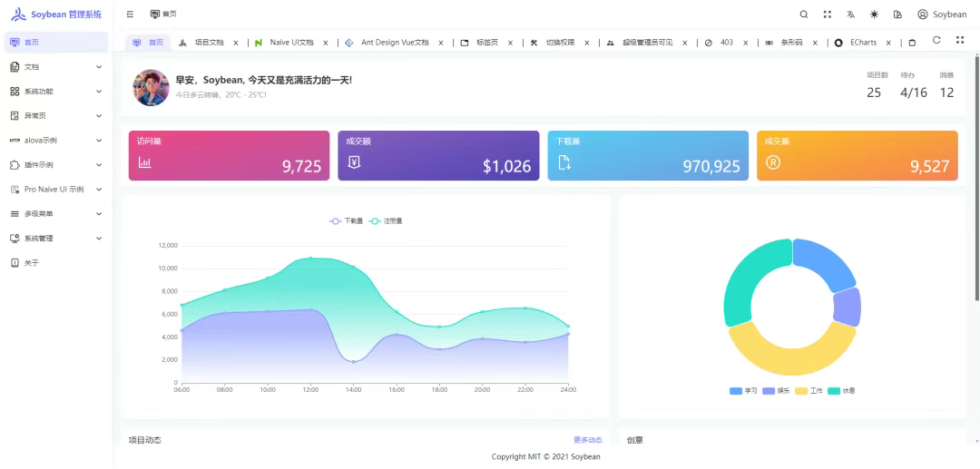
Task: Open the theme configuration drawer icon
Action: point(897,15)
